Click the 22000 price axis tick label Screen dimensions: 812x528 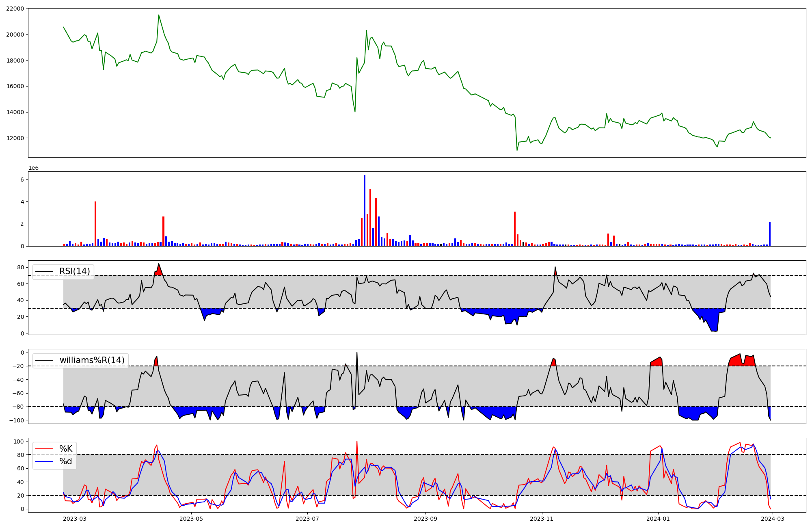[15, 9]
